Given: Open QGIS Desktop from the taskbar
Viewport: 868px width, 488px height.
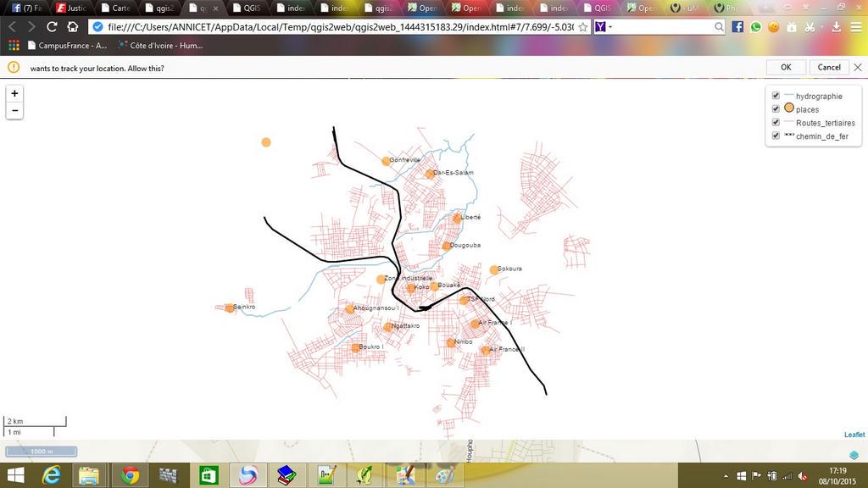Looking at the screenshot, I should tap(364, 475).
